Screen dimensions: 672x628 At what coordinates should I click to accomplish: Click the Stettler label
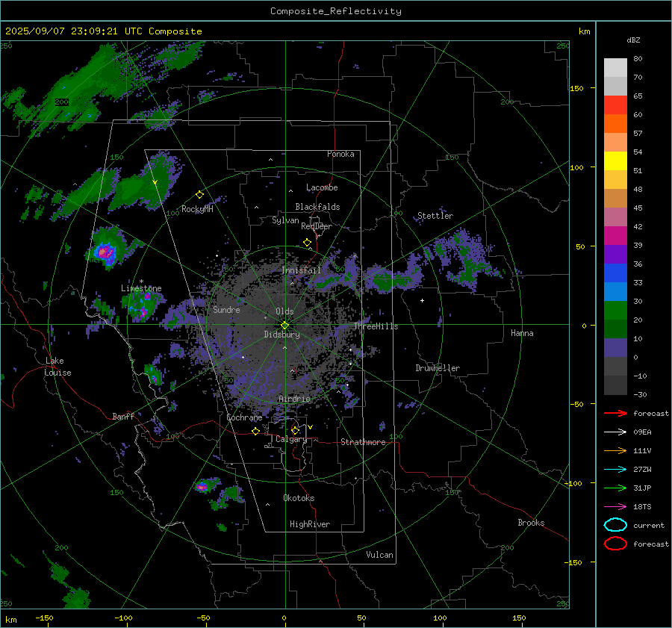tap(435, 216)
